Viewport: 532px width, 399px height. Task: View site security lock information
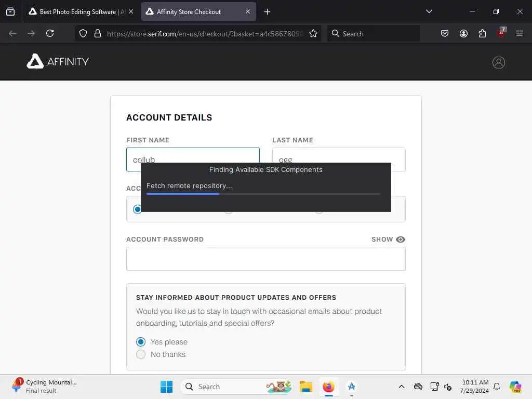click(x=98, y=33)
